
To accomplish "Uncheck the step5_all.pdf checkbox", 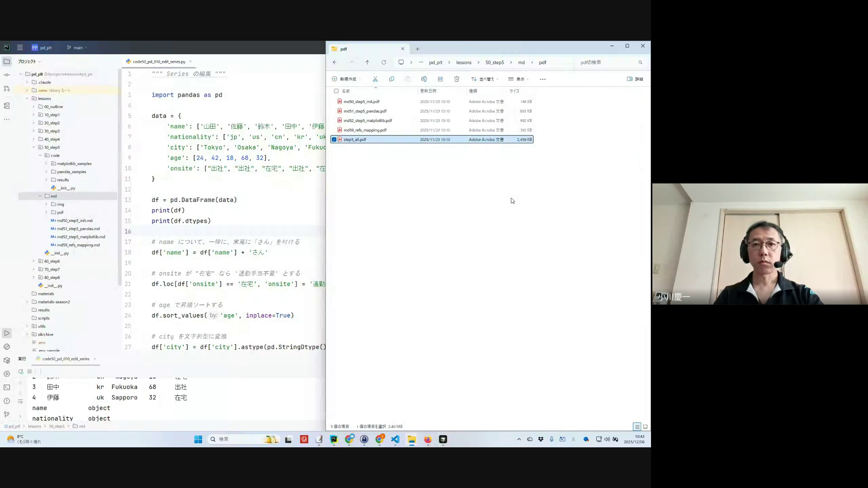I will tap(334, 140).
